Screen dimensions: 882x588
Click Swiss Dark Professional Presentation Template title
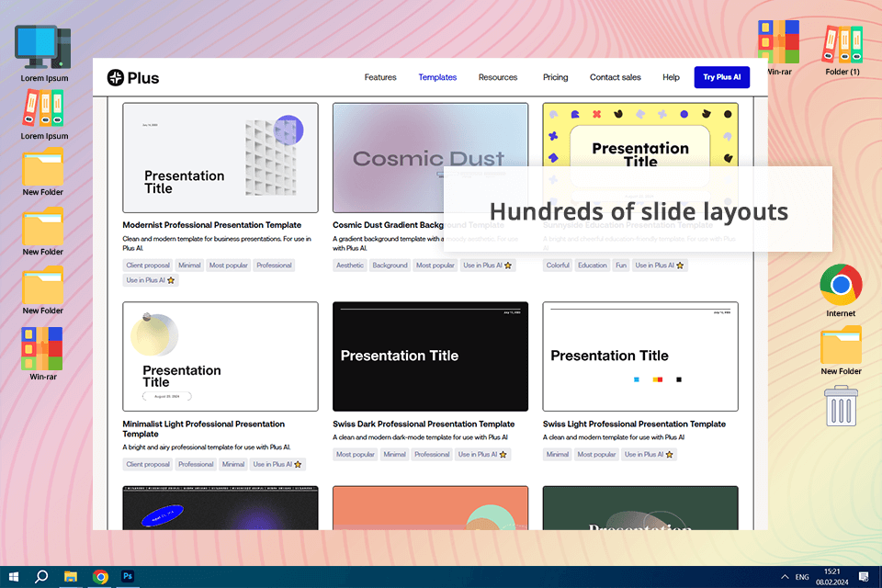424,424
